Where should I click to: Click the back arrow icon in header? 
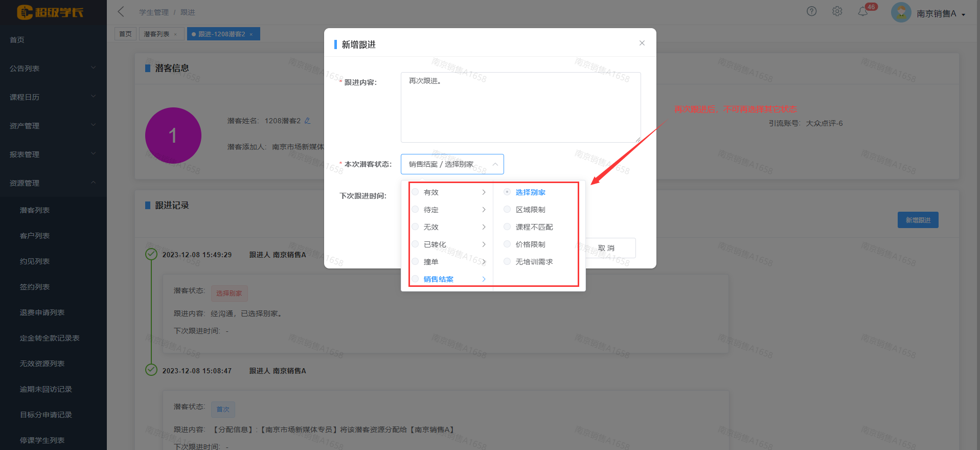(x=121, y=12)
